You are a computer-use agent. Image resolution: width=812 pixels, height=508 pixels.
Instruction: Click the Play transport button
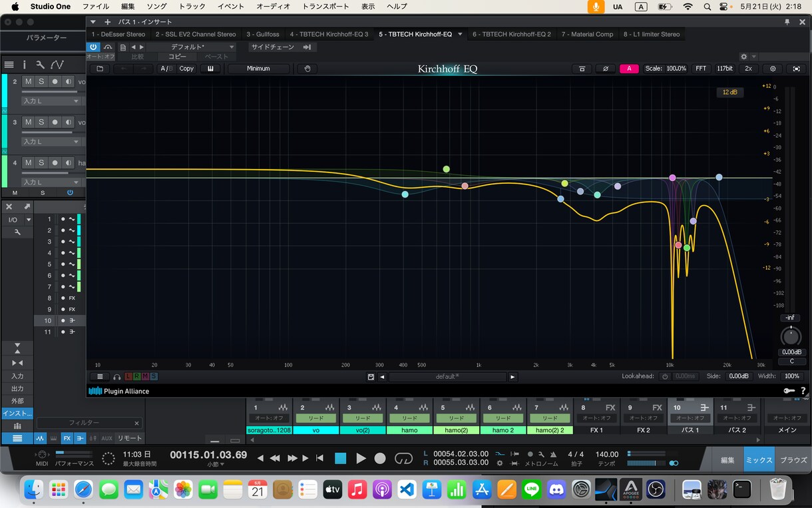coord(361,458)
